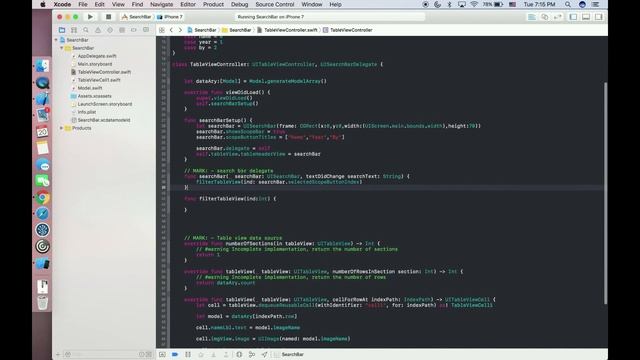Toggle the Navigator panel visibility
This screenshot has height=360, width=640.
point(573,17)
